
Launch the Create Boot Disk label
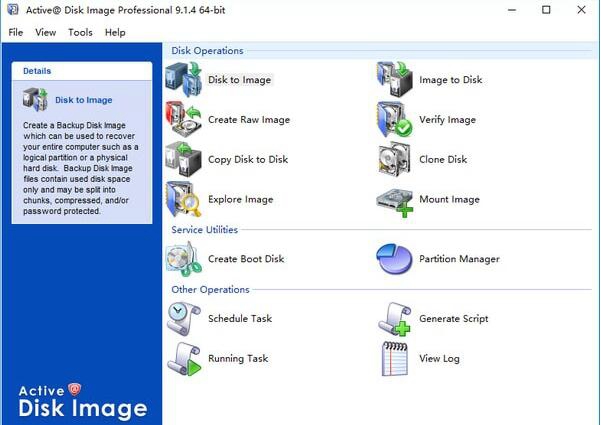pyautogui.click(x=246, y=259)
